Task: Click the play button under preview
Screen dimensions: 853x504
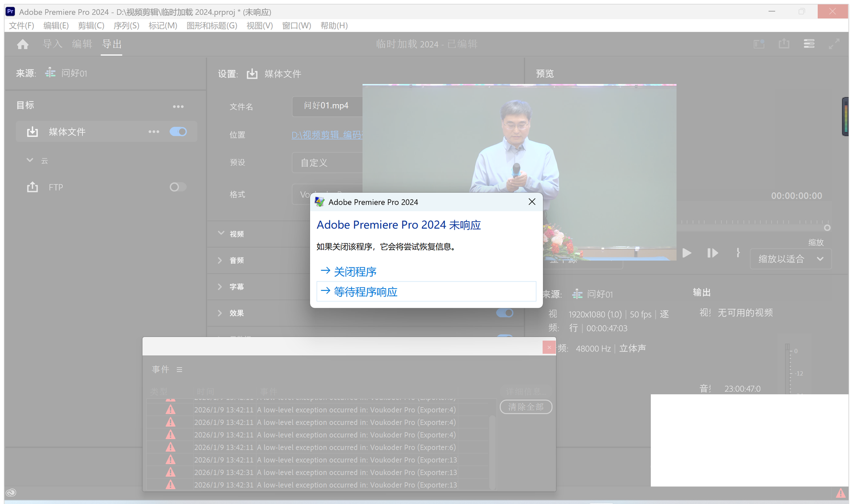Action: 687,253
